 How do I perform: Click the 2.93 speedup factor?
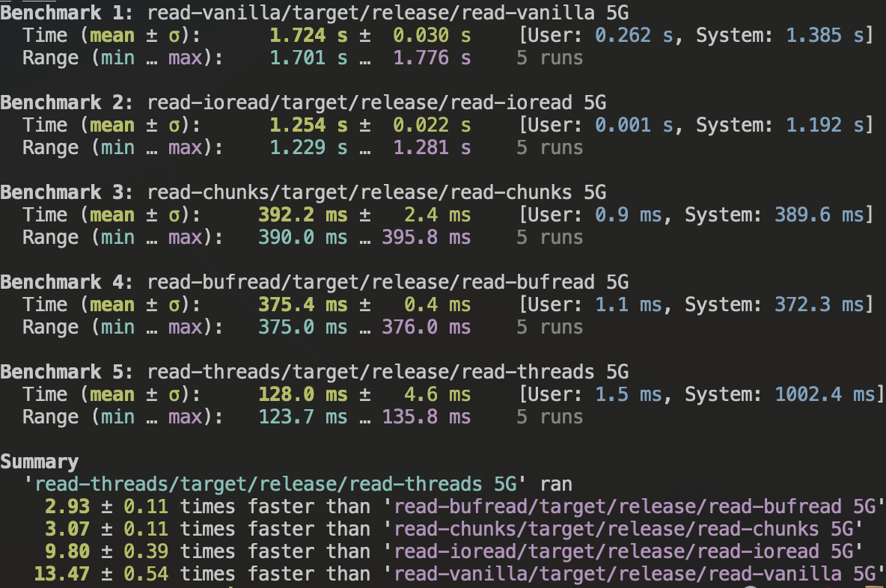67,506
